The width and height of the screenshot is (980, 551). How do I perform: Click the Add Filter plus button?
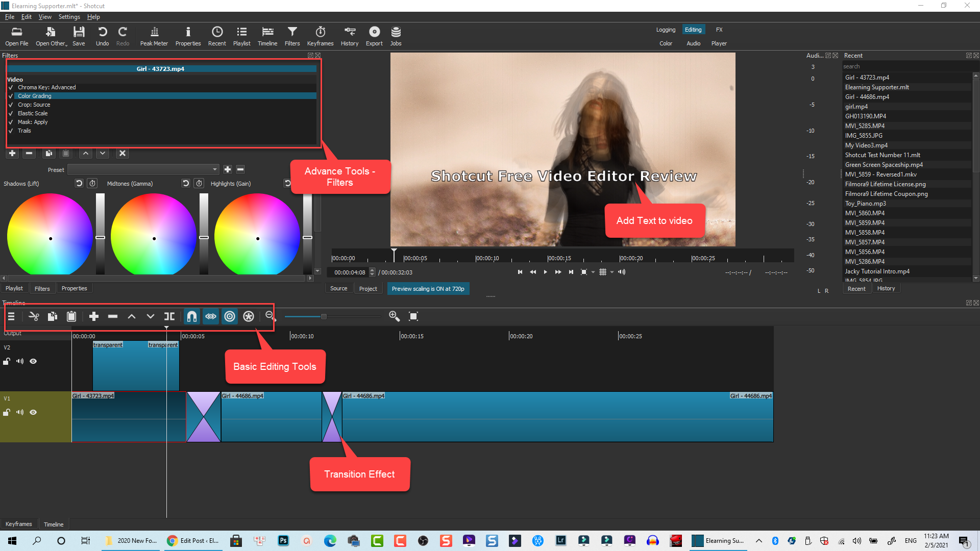(12, 154)
